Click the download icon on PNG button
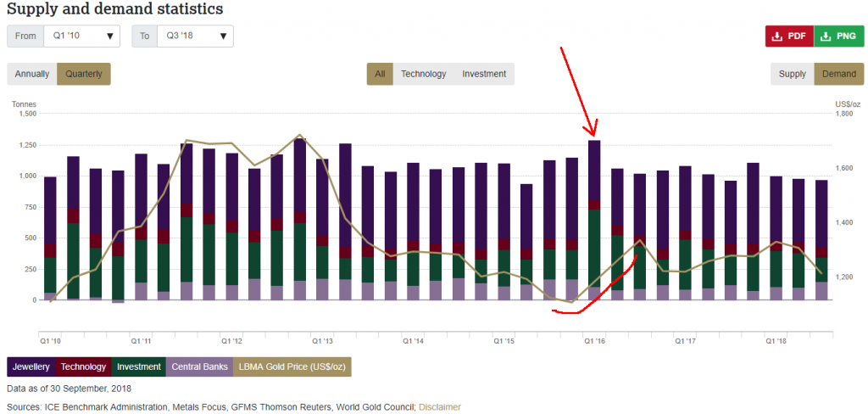The width and height of the screenshot is (868, 414). point(826,36)
